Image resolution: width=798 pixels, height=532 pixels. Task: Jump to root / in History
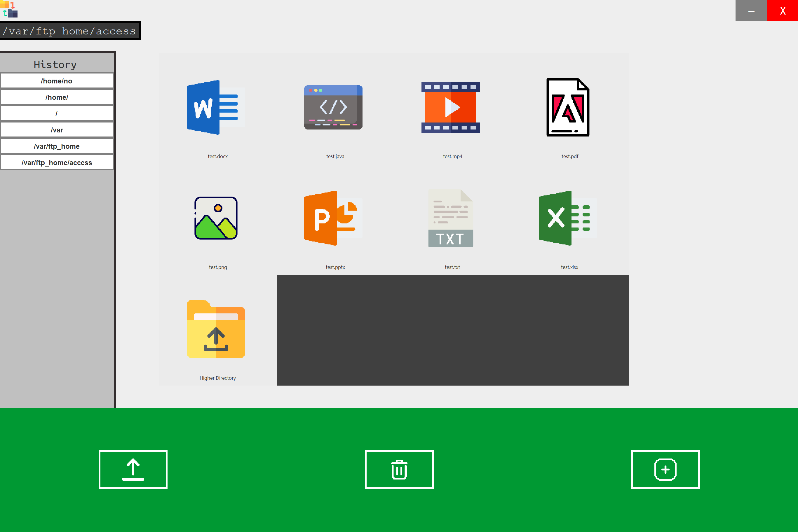(x=57, y=113)
